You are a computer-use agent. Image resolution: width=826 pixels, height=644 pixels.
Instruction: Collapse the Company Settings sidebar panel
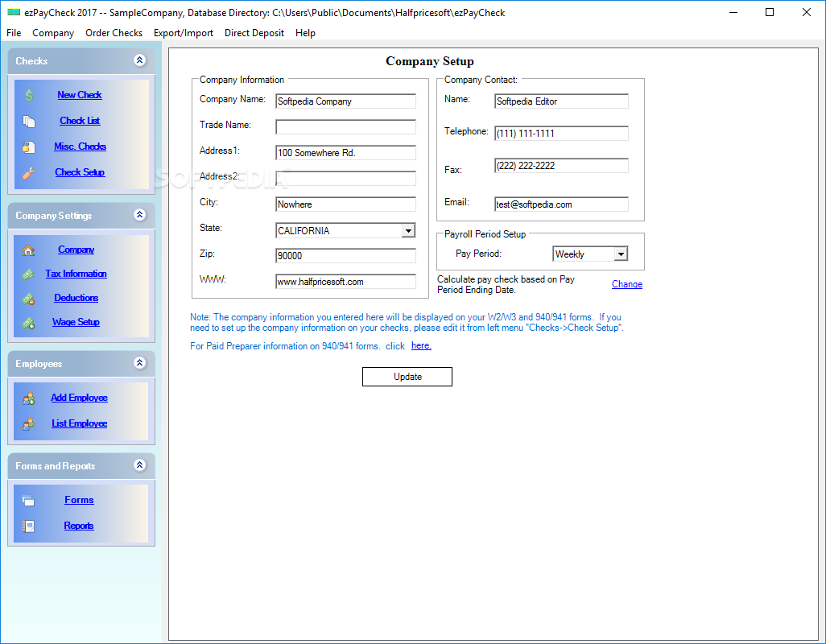click(x=139, y=215)
